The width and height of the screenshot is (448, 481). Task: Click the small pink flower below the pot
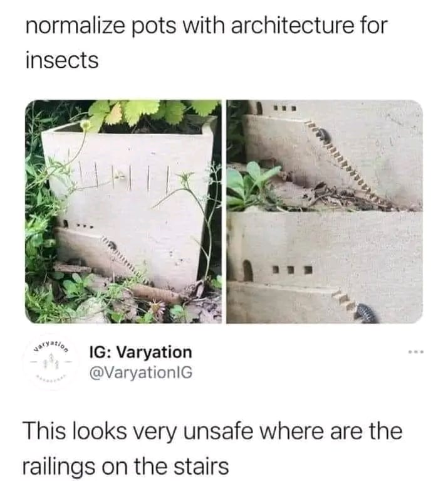157,307
